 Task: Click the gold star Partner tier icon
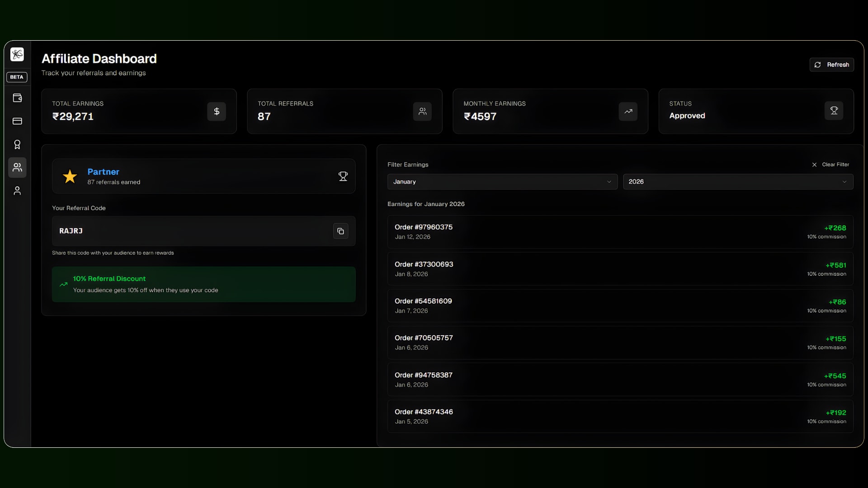70,176
